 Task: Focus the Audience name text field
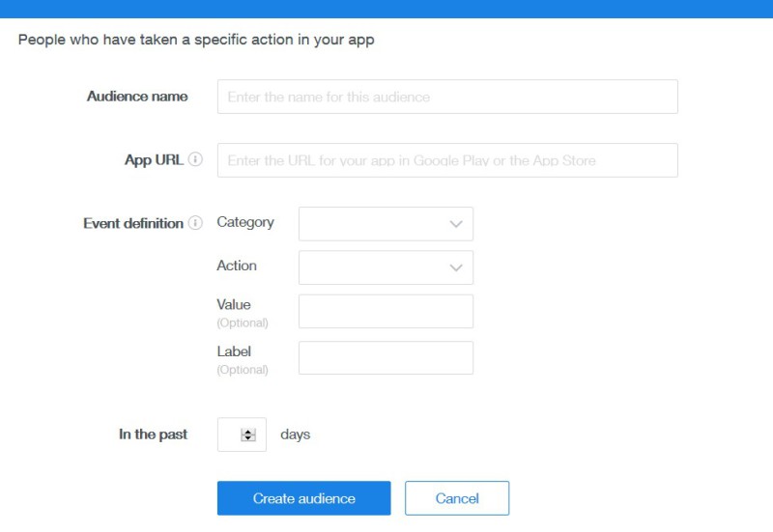pyautogui.click(x=446, y=97)
